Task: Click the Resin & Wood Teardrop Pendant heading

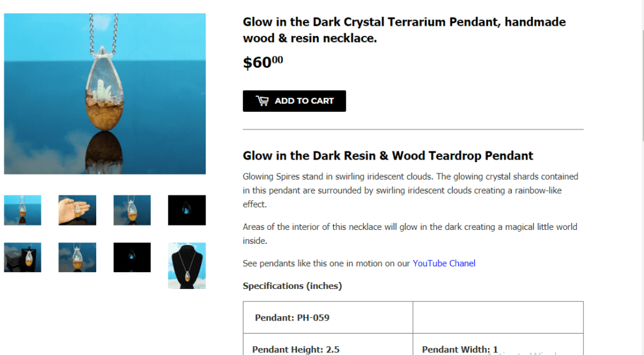Action: coord(387,156)
